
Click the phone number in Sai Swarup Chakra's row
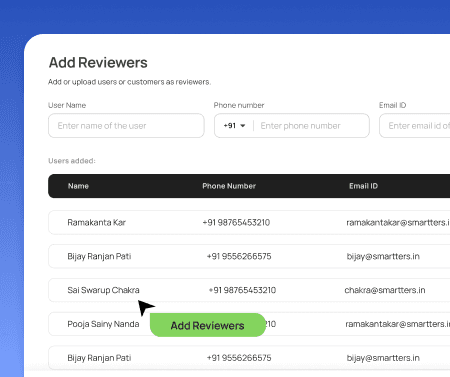coord(242,290)
